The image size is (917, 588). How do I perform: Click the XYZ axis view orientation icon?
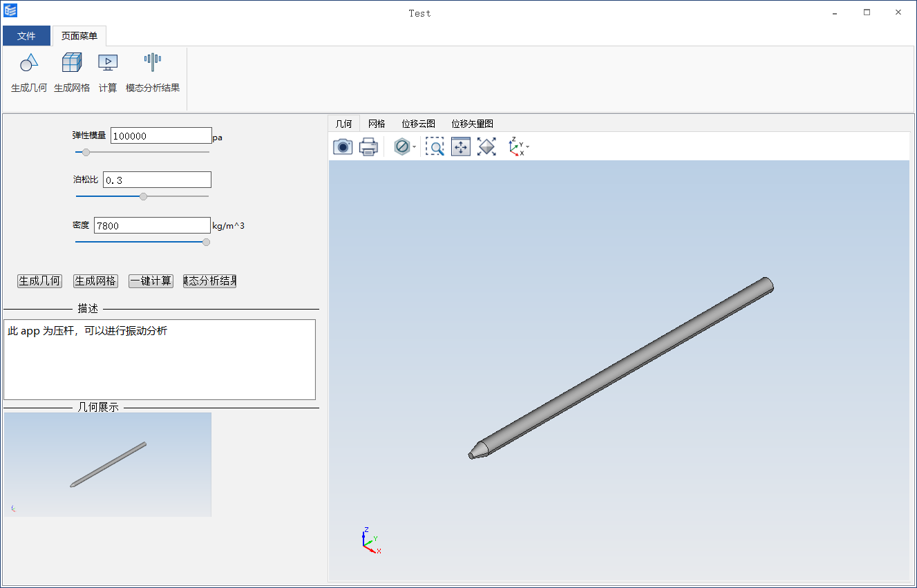click(516, 146)
